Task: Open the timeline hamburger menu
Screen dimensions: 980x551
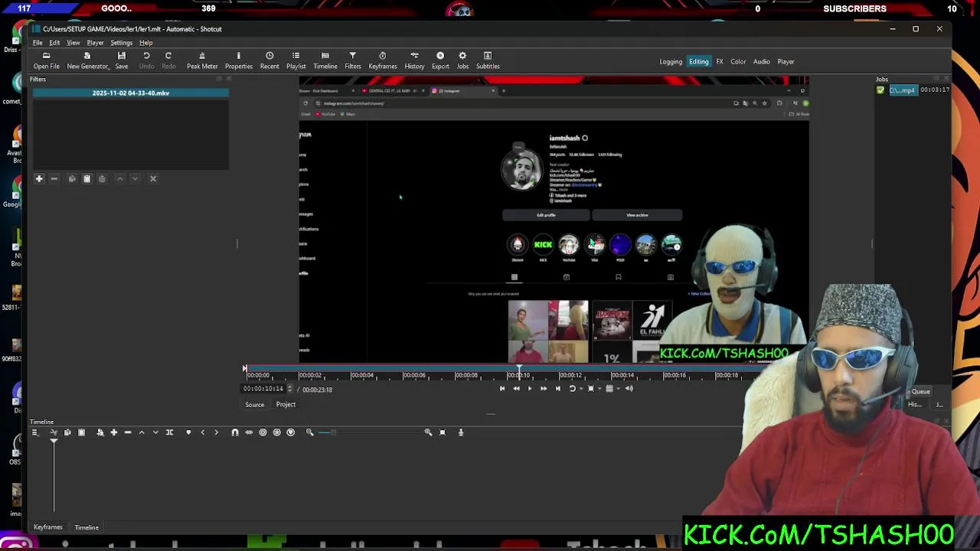Action: click(x=34, y=432)
